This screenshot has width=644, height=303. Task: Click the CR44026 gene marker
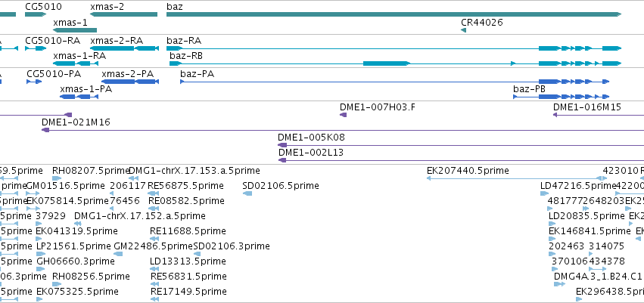click(x=463, y=30)
